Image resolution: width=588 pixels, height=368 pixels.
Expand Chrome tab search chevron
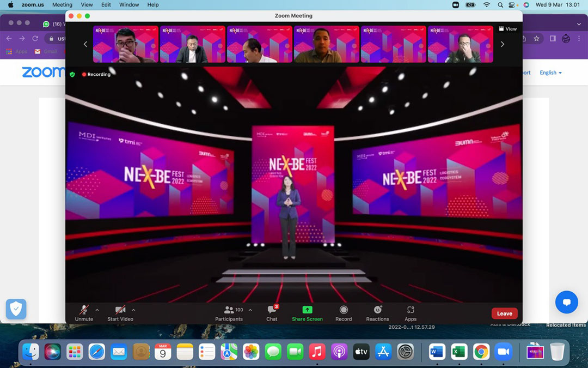[579, 24]
